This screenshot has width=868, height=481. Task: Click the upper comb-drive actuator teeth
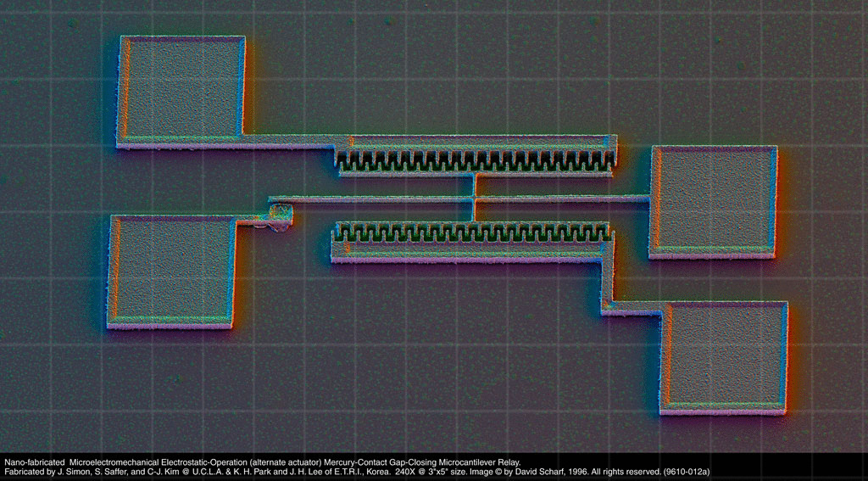pos(476,161)
